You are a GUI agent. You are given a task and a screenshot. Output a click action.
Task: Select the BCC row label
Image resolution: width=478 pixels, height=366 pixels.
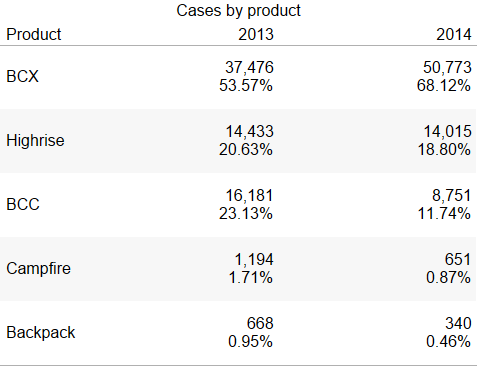click(23, 204)
